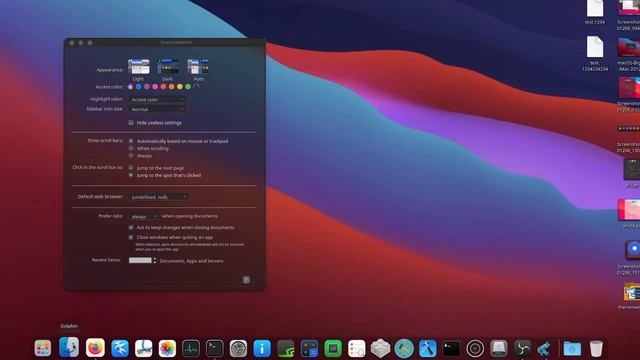This screenshot has height=360, width=640.
Task: Open Reminders list icon in dock
Action: [357, 348]
